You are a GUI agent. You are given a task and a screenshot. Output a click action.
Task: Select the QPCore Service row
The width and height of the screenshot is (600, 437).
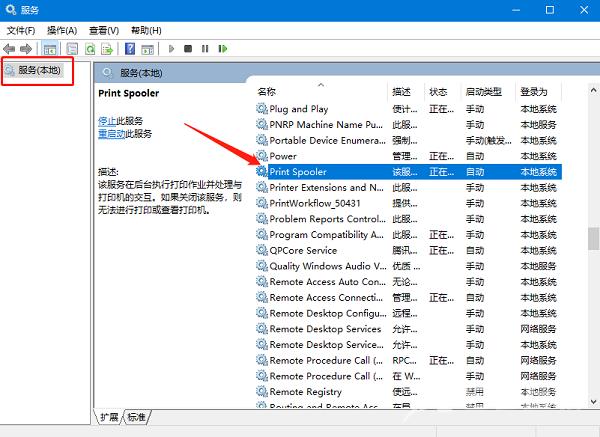408,250
